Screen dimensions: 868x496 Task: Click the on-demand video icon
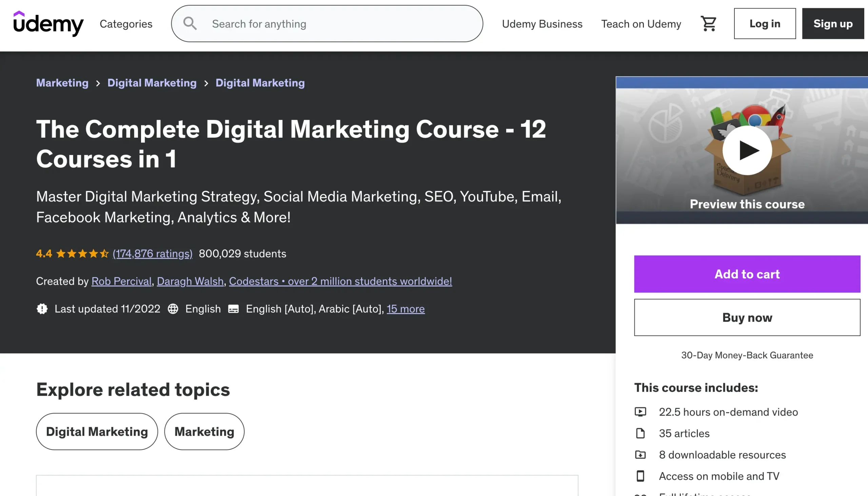coord(640,412)
